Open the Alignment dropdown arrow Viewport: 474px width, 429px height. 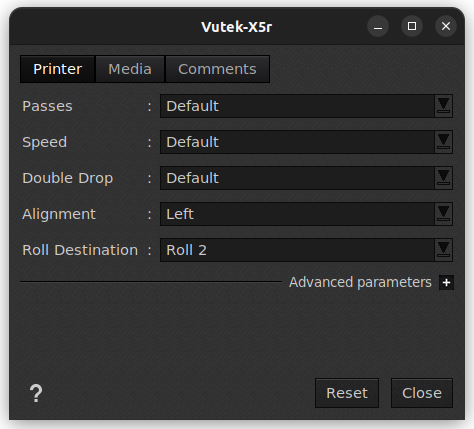[x=443, y=214]
